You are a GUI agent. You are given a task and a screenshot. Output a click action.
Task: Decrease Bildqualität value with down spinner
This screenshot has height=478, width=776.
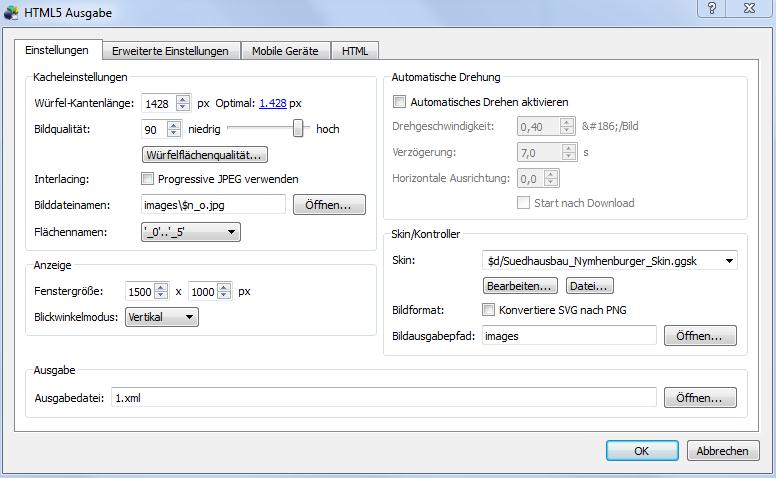174,133
